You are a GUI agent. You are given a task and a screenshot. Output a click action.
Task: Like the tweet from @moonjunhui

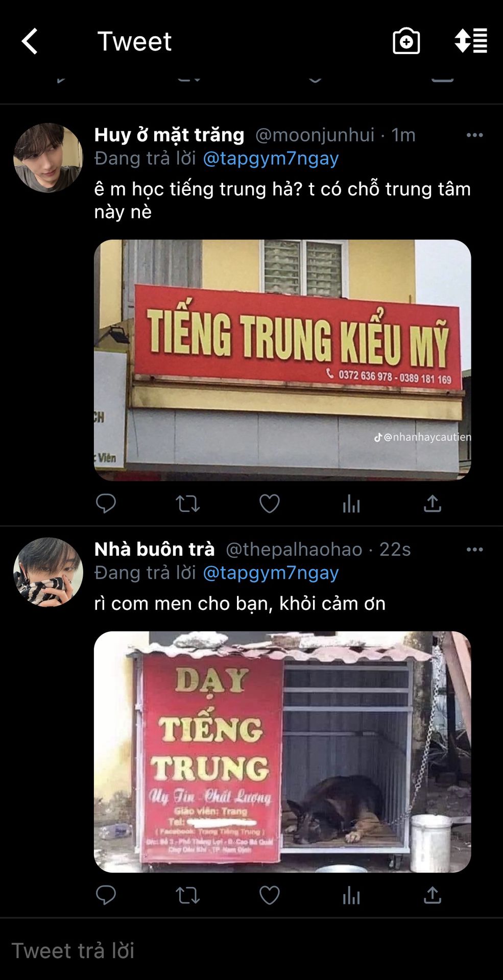pos(269,504)
